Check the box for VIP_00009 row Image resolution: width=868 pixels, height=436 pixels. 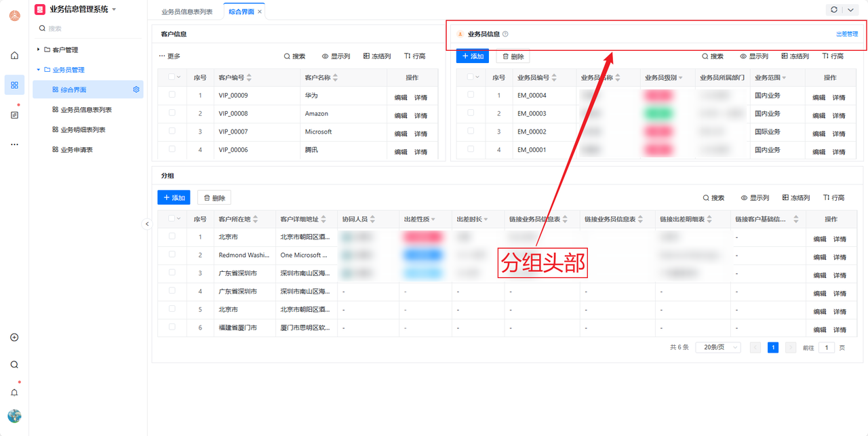coord(172,95)
